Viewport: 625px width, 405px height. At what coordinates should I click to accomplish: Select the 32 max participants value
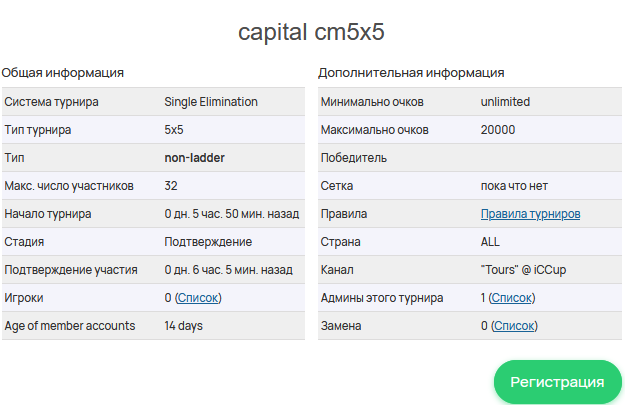(x=171, y=186)
